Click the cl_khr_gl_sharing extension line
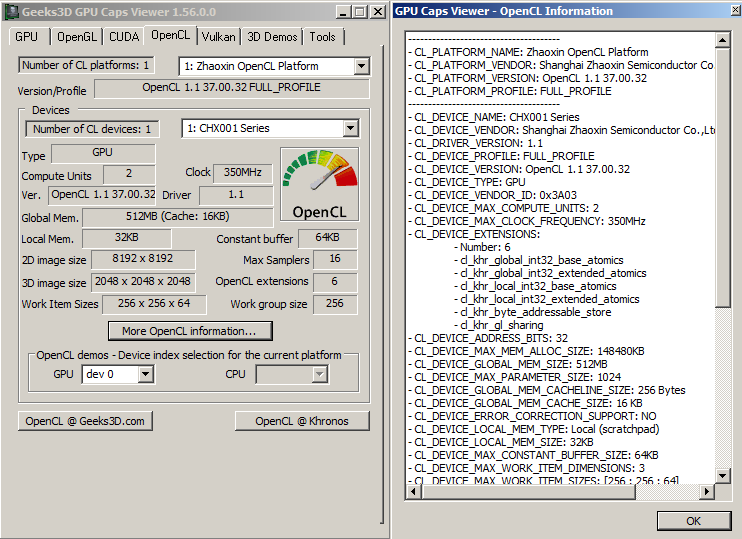742x539 pixels. coord(499,326)
